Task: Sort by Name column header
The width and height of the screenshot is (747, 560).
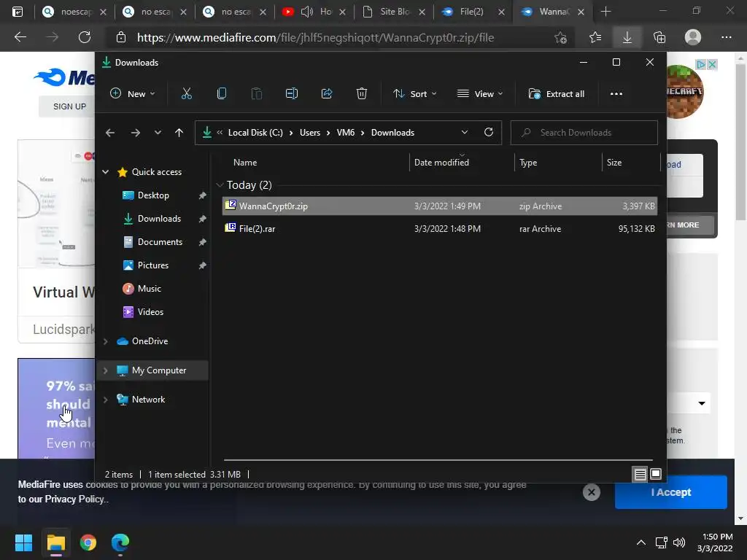Action: (x=245, y=163)
